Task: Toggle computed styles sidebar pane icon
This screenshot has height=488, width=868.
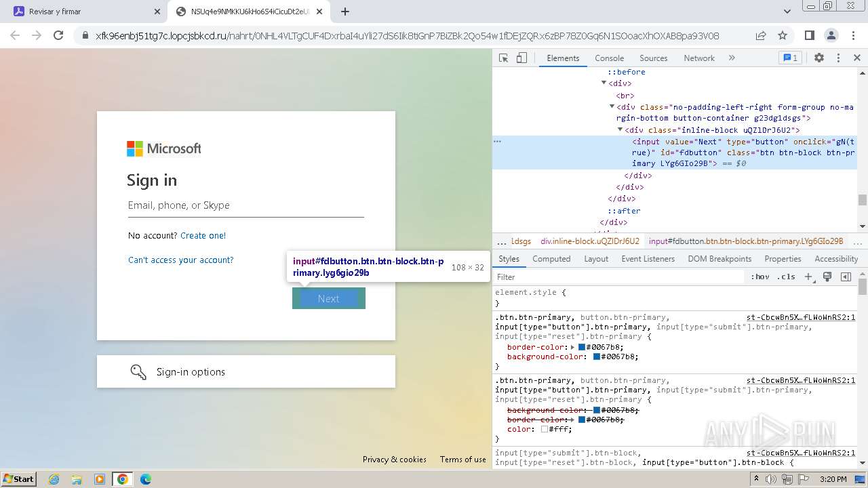Action: [846, 277]
